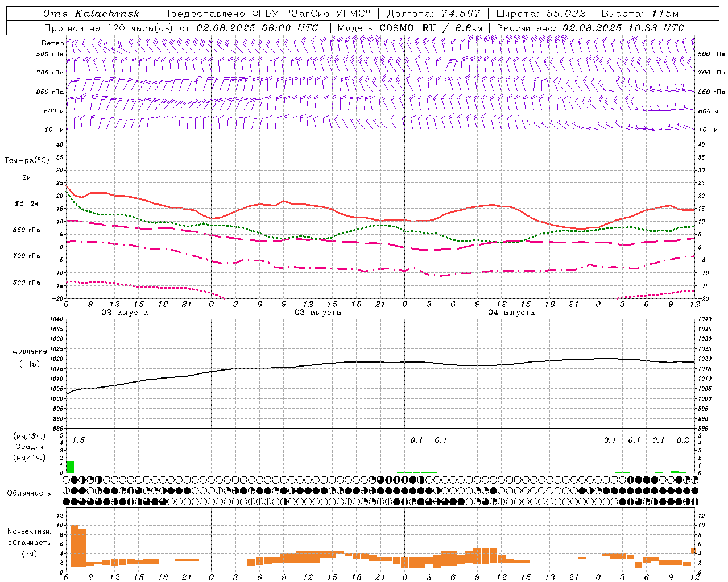This screenshot has width=728, height=582.
Task: Click the 10 м wind level label on left
Action: tap(54, 130)
